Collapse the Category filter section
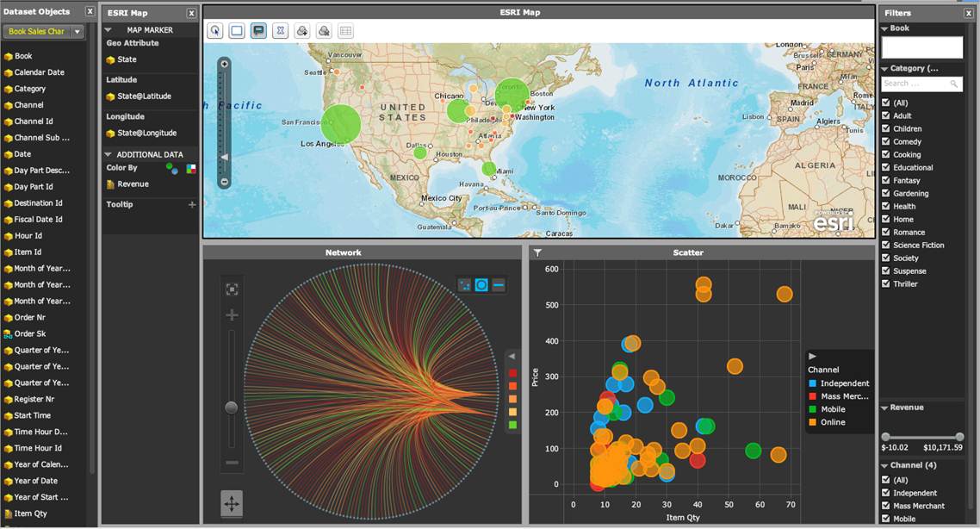Image resolution: width=980 pixels, height=529 pixels. (x=884, y=69)
